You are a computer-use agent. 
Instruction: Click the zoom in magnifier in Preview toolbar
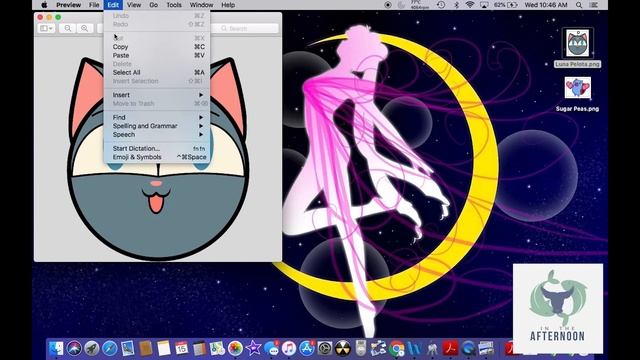pos(84,28)
